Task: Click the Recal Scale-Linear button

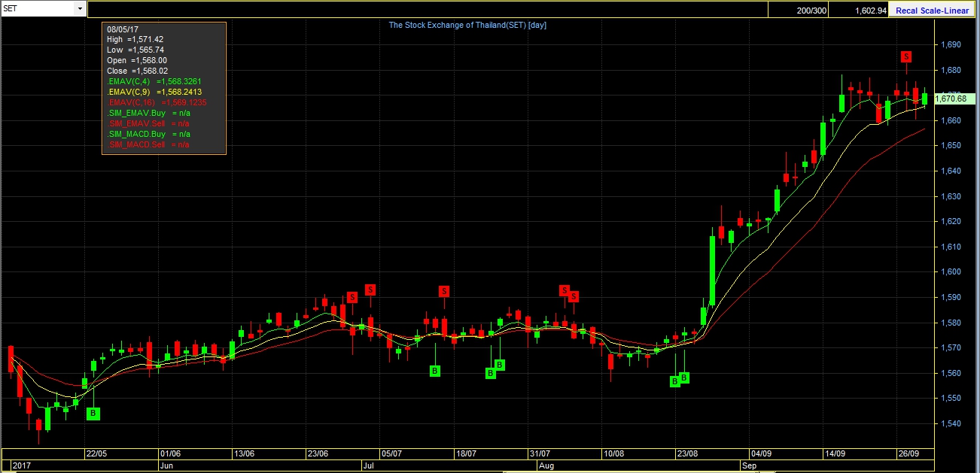Action: pos(932,11)
